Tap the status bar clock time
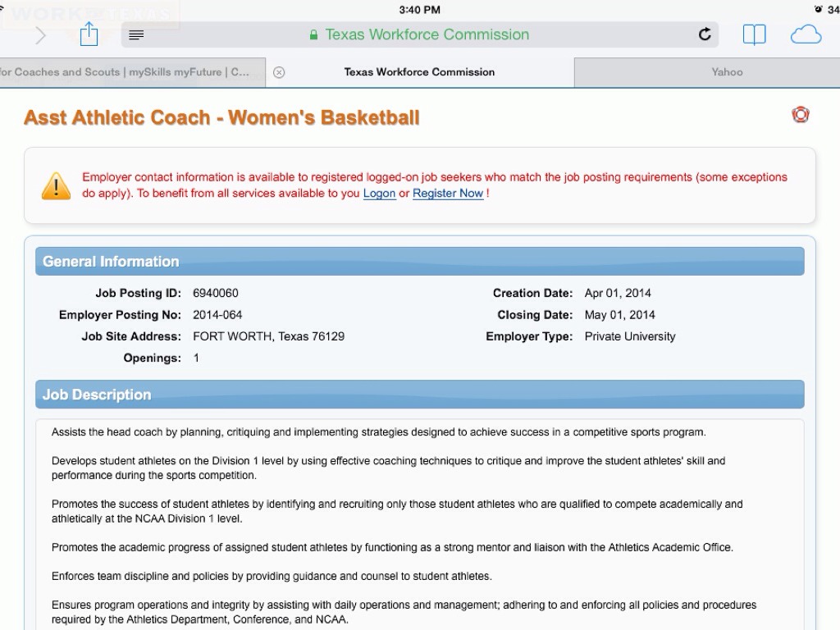The width and height of the screenshot is (840, 630). [419, 10]
